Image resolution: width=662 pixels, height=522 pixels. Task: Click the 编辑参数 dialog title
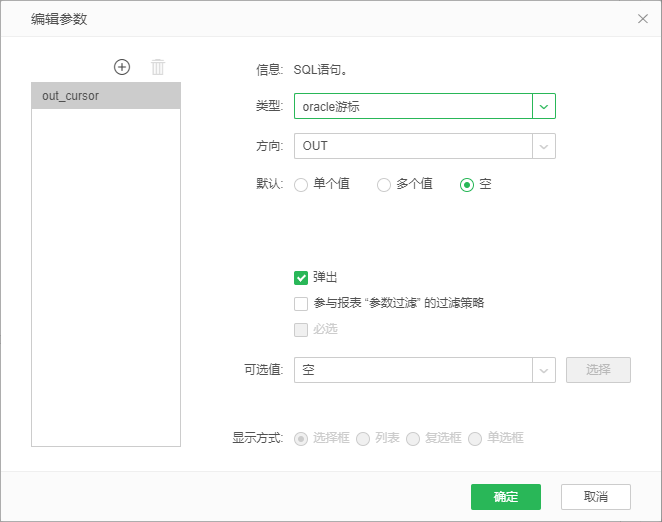pos(59,19)
